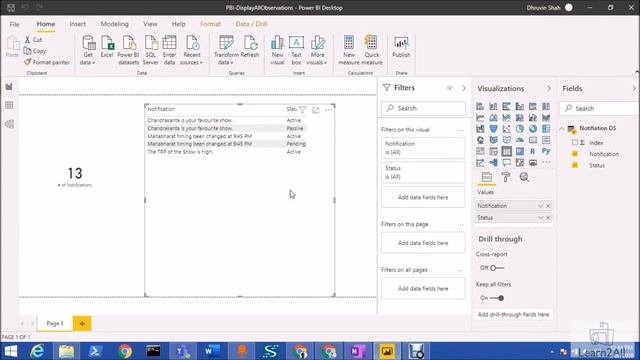Click the New visual button
The height and width of the screenshot is (360, 640).
pos(277,51)
